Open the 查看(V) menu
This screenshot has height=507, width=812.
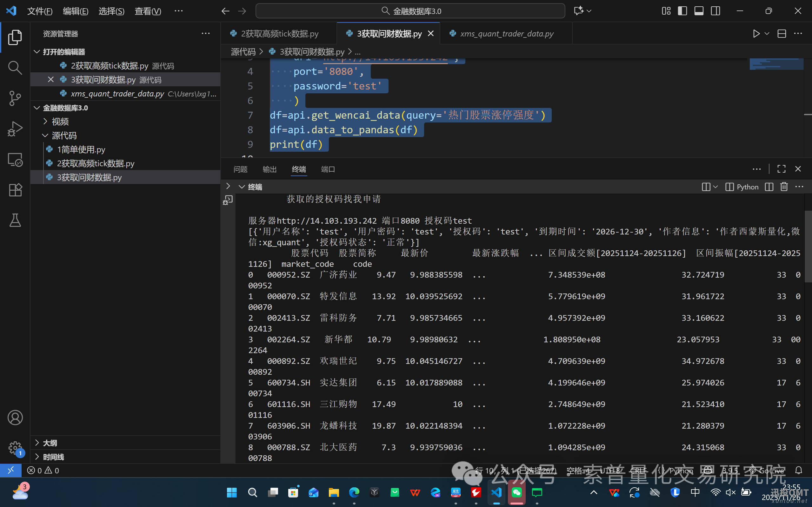148,11
